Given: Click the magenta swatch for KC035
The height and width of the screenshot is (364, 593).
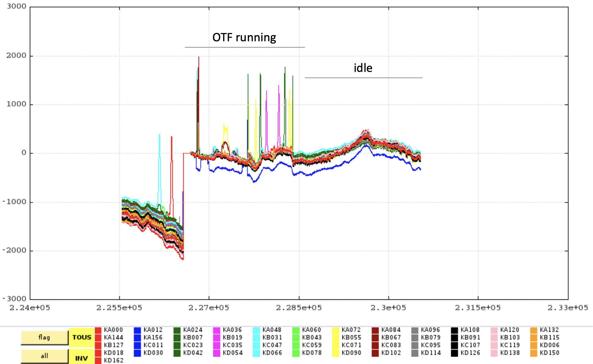Looking at the screenshot, I should pyautogui.click(x=217, y=345).
